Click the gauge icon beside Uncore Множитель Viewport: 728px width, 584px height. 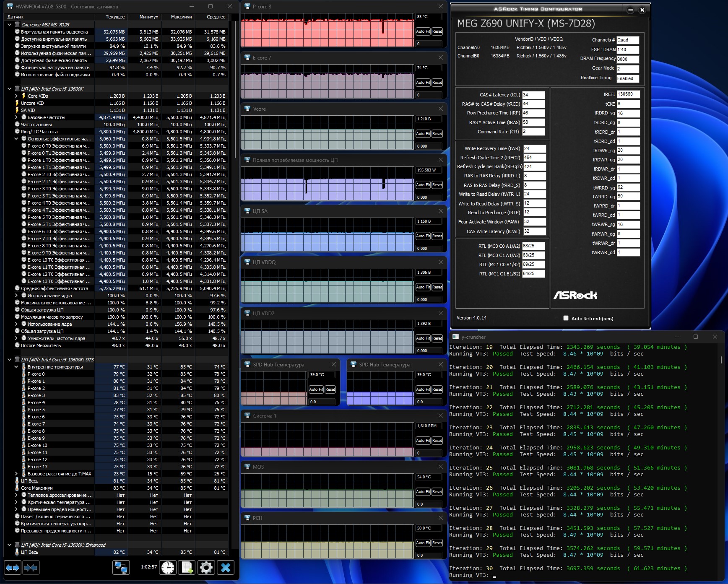pyautogui.click(x=17, y=345)
